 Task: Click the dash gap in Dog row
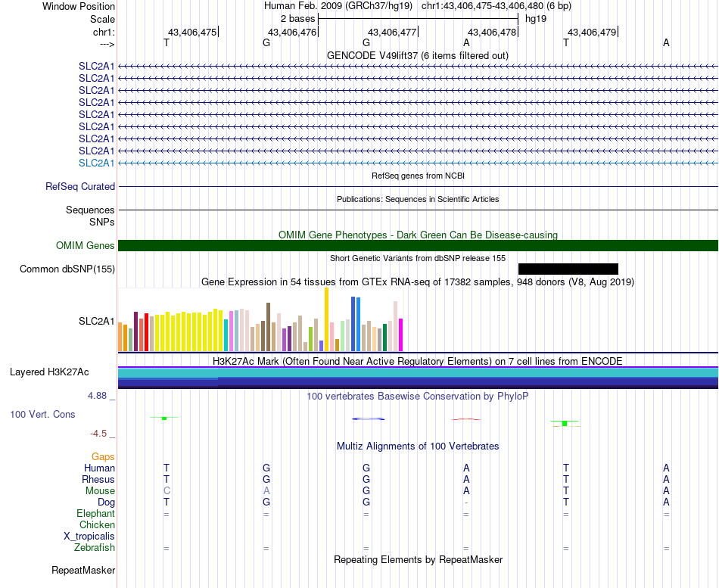[x=466, y=502]
